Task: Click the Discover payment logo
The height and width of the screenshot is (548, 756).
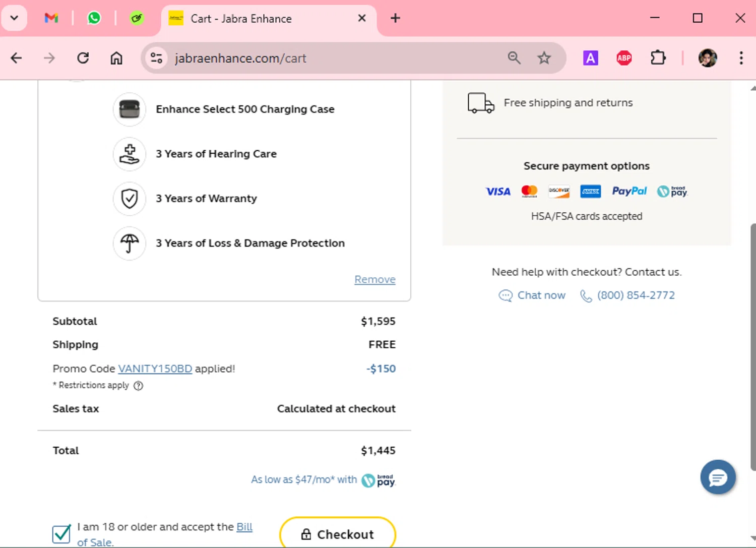Action: [559, 192]
